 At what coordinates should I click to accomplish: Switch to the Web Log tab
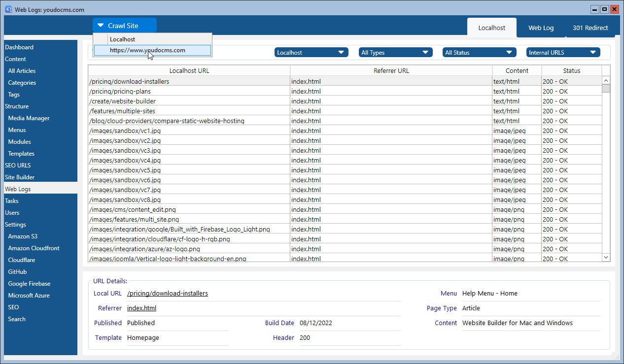point(541,28)
